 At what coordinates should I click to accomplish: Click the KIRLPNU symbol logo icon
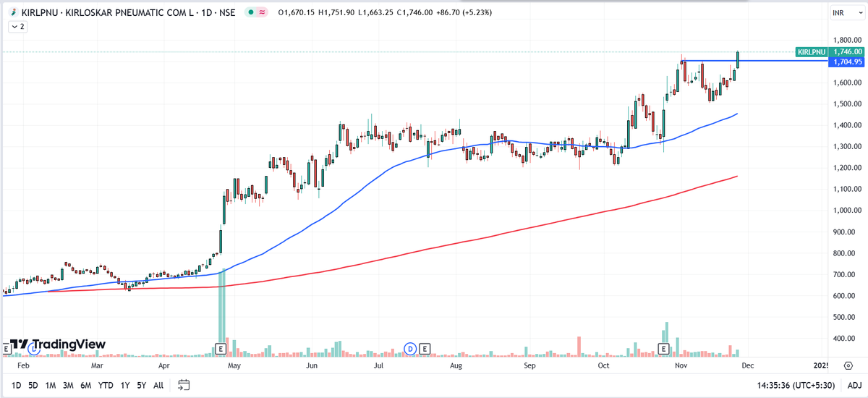pyautogui.click(x=13, y=12)
